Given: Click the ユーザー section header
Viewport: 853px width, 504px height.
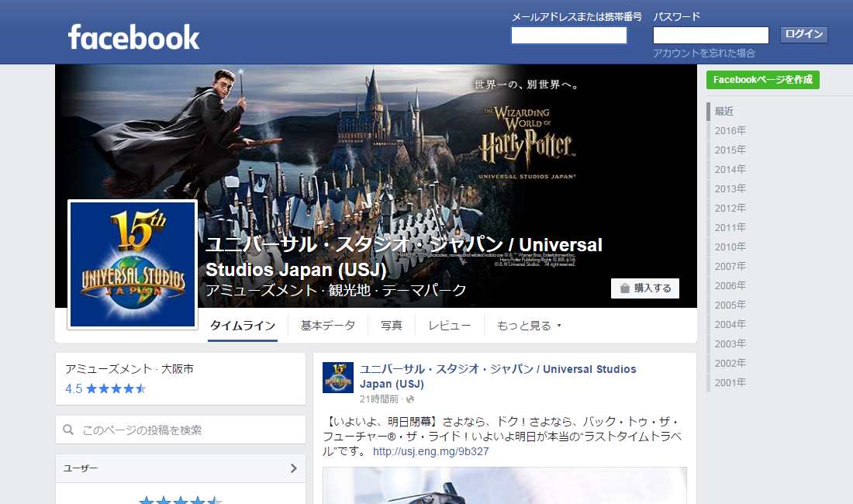Looking at the screenshot, I should click(x=181, y=468).
